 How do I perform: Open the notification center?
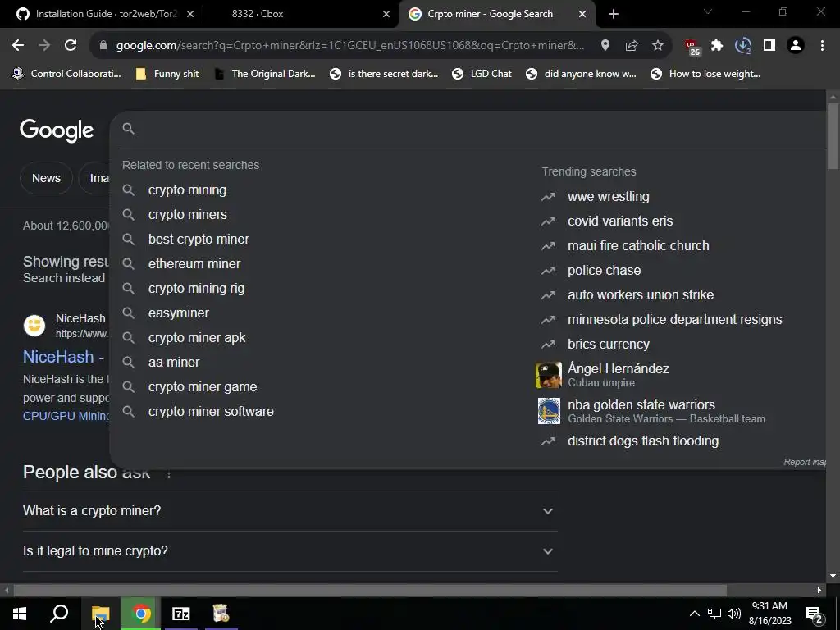[x=815, y=614]
